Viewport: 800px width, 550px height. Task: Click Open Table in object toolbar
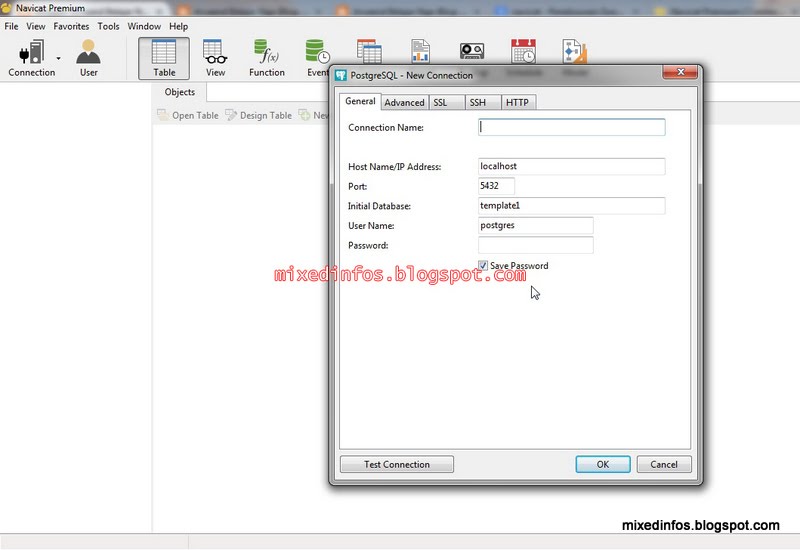(188, 115)
